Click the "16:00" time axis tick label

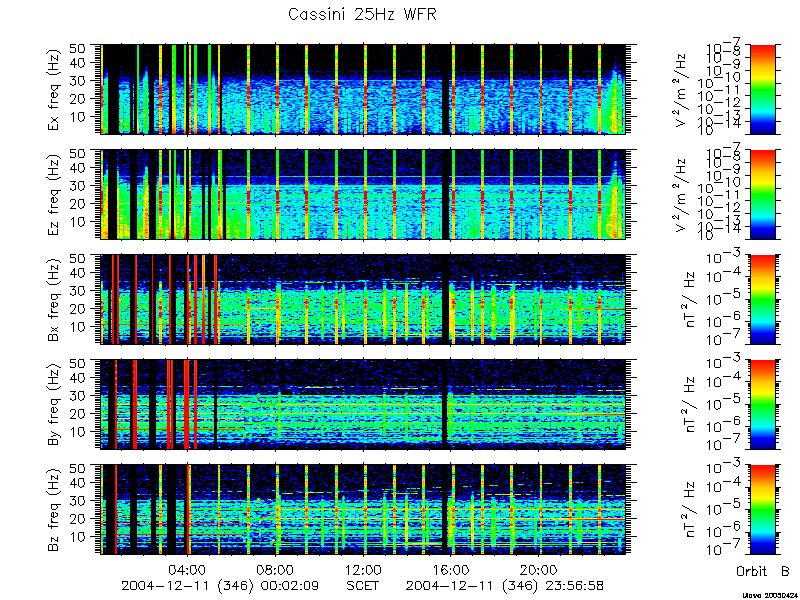451,569
